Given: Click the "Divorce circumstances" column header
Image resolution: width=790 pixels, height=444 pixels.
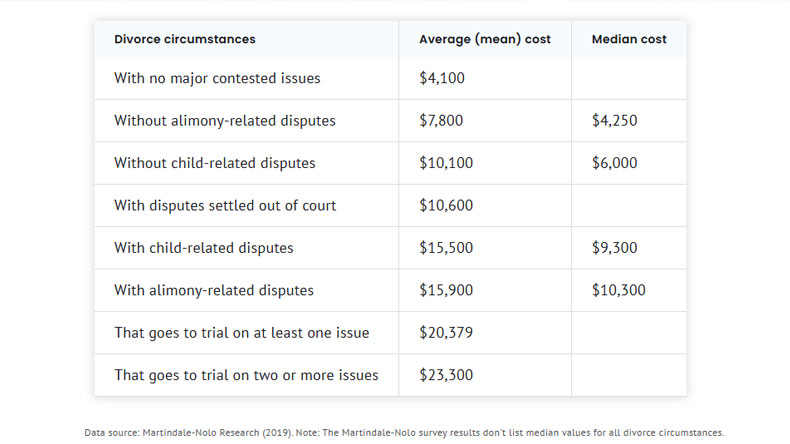Looking at the screenshot, I should click(x=184, y=39).
